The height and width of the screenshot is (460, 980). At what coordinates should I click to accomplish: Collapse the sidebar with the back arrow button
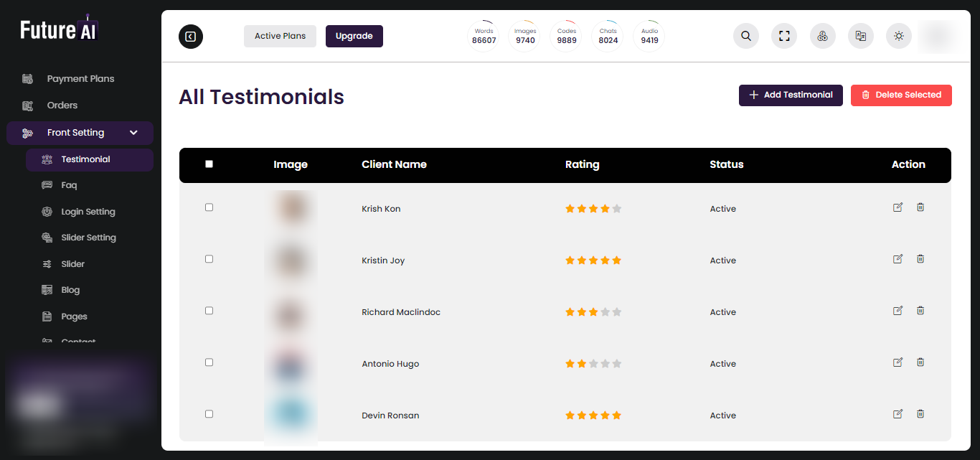[x=191, y=37]
